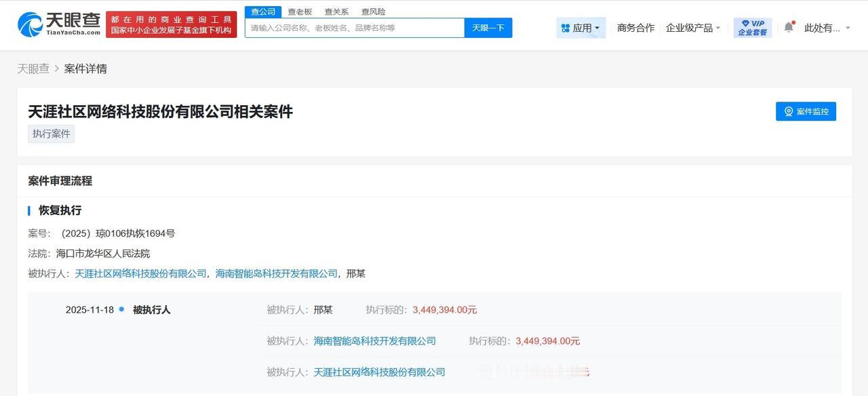Open the notification bell icon
The width and height of the screenshot is (868, 396).
click(789, 27)
